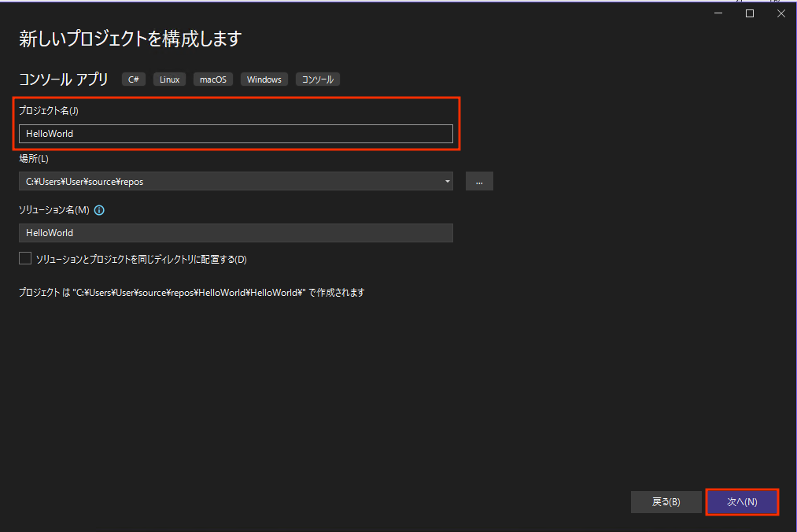Click the C# tag badge

click(133, 79)
